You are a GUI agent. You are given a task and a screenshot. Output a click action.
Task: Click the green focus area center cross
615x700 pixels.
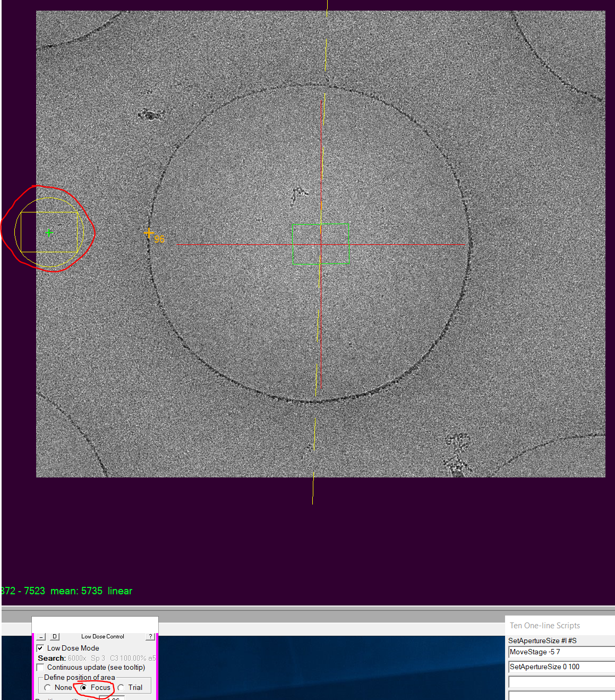[49, 233]
